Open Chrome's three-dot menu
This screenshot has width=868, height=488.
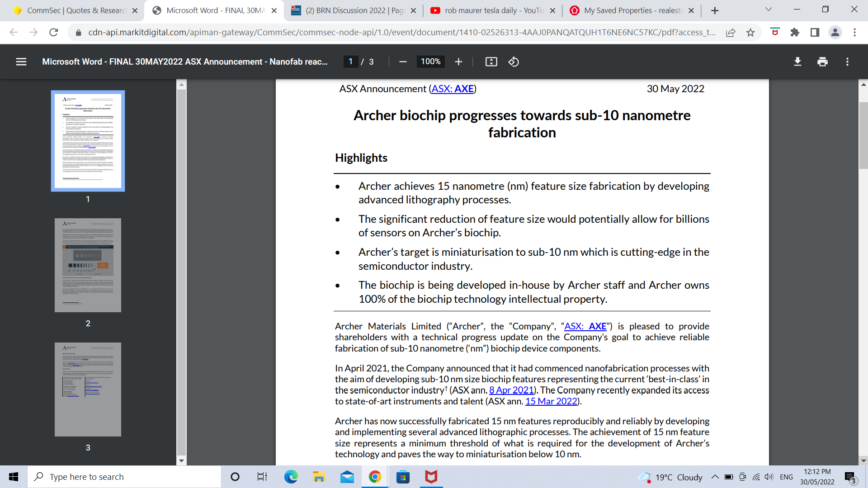click(854, 32)
